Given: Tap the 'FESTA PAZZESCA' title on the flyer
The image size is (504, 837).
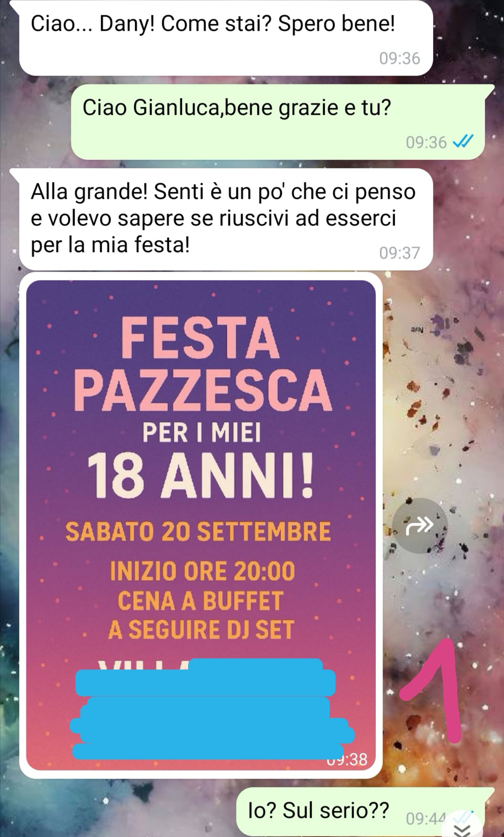Looking at the screenshot, I should [202, 364].
